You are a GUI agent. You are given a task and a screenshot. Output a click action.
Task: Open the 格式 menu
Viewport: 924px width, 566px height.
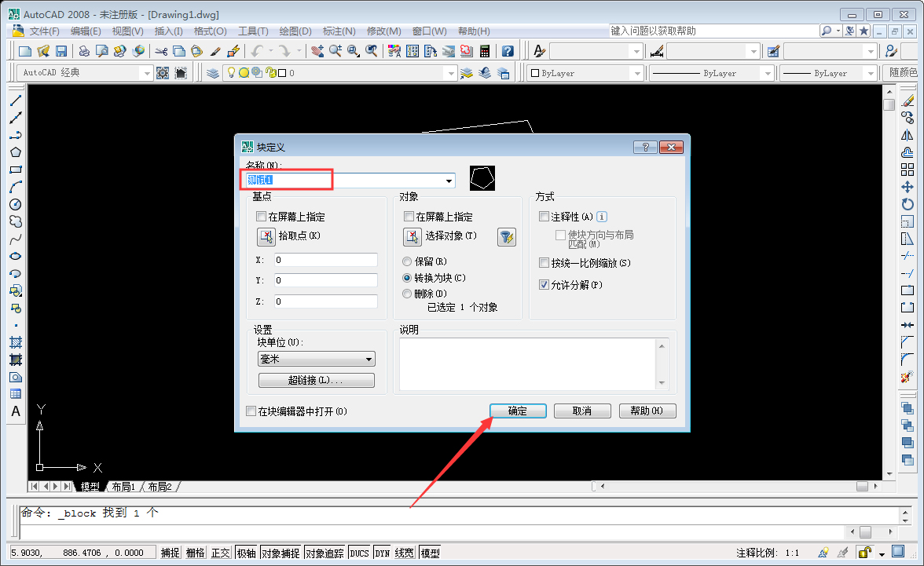(x=209, y=31)
